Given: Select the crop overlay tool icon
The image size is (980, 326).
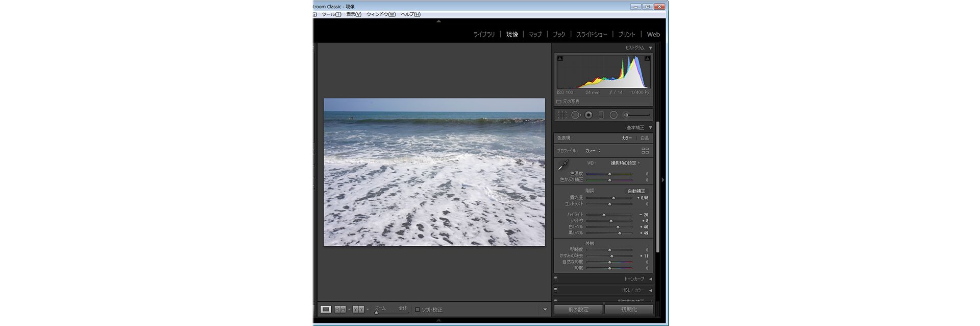Looking at the screenshot, I should point(562,115).
